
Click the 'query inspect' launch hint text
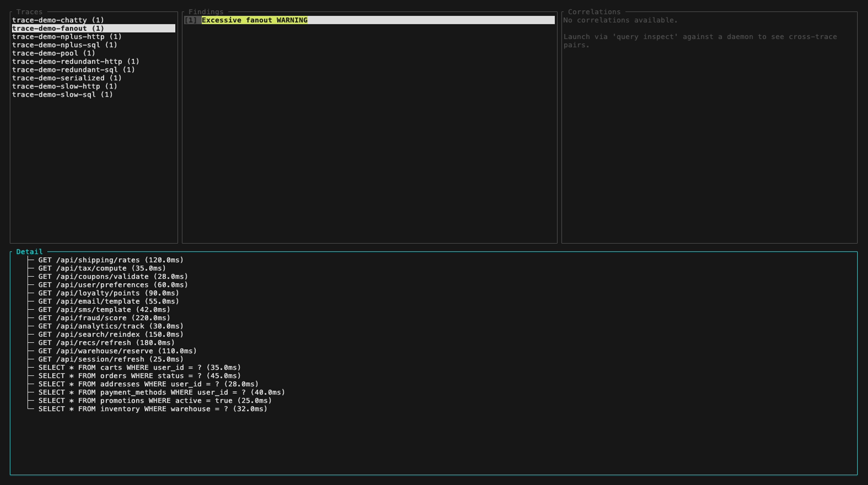coord(700,41)
